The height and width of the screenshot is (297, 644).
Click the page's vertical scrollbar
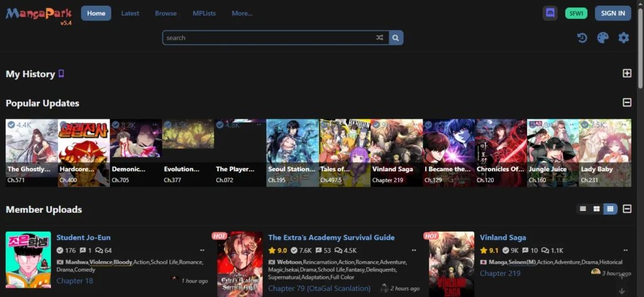click(640, 38)
